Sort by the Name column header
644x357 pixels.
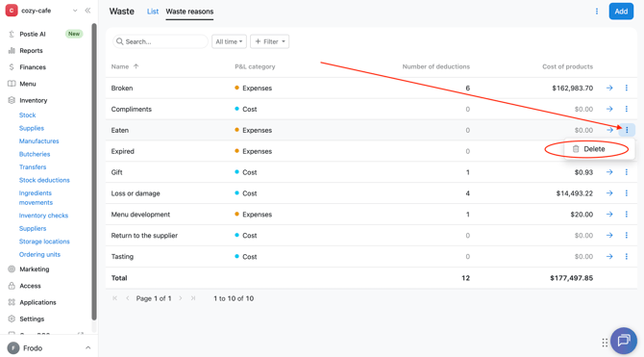(125, 66)
